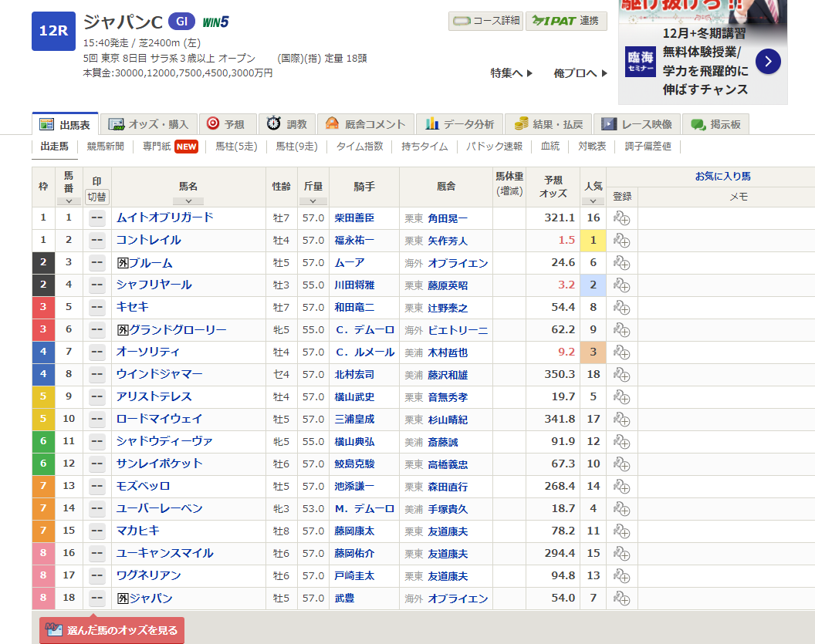Screen dimensions: 815x644
Task: Switch to the 掲示板 tab
Action: click(x=715, y=124)
